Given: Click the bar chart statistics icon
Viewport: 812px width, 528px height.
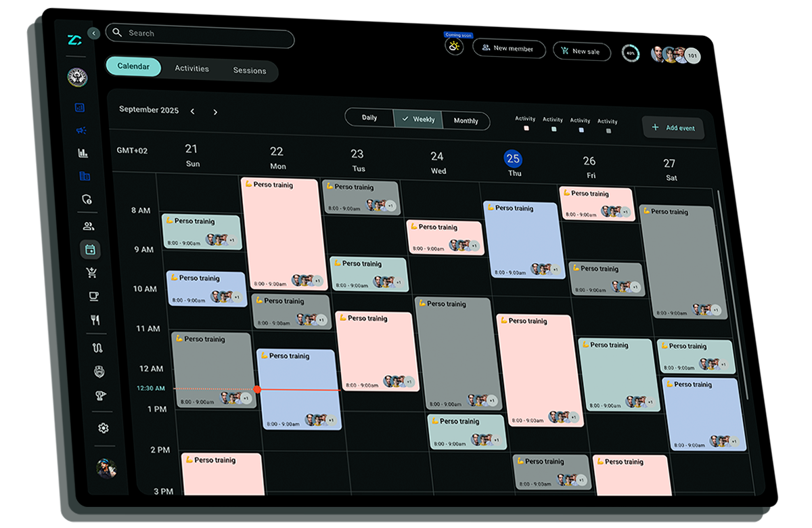Looking at the screenshot, I should pos(83,153).
